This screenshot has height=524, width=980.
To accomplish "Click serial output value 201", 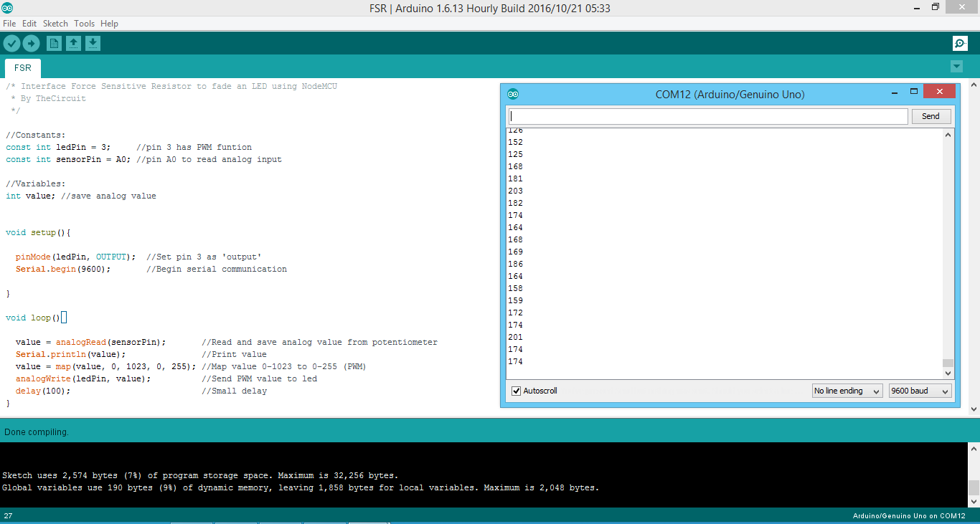I will pos(515,337).
